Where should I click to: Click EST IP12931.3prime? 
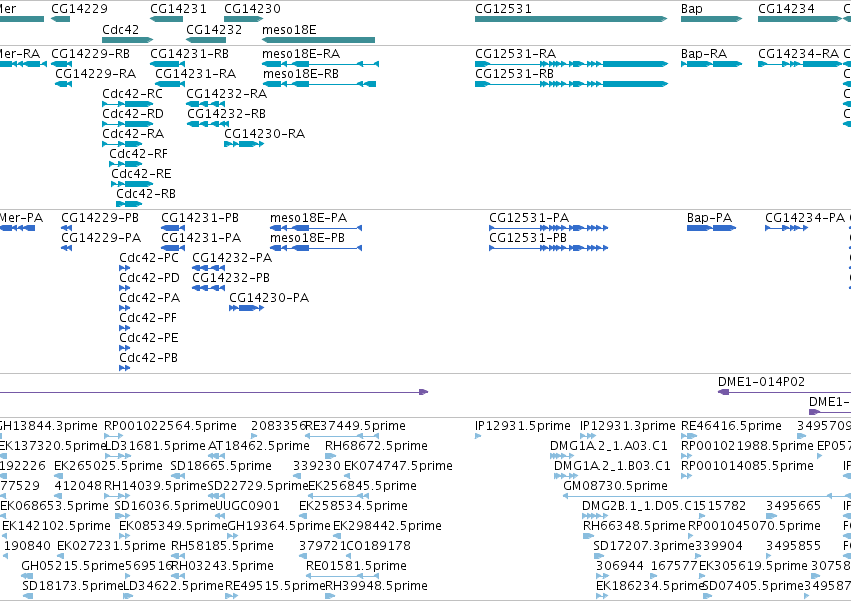coord(627,426)
